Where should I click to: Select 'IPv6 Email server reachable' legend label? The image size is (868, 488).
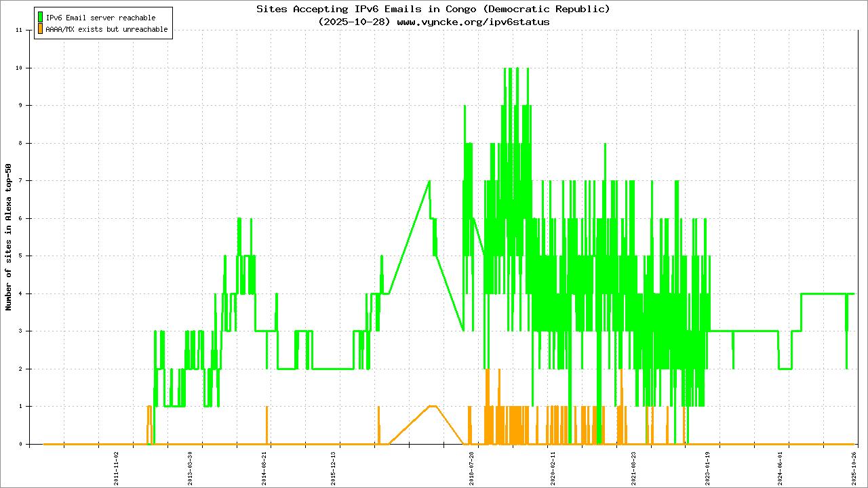pos(100,18)
